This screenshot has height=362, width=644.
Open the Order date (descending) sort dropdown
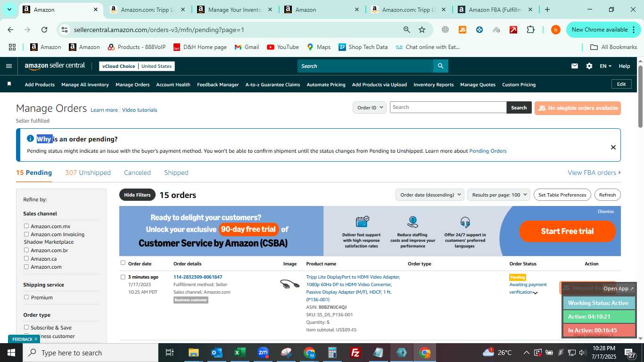[x=430, y=195]
